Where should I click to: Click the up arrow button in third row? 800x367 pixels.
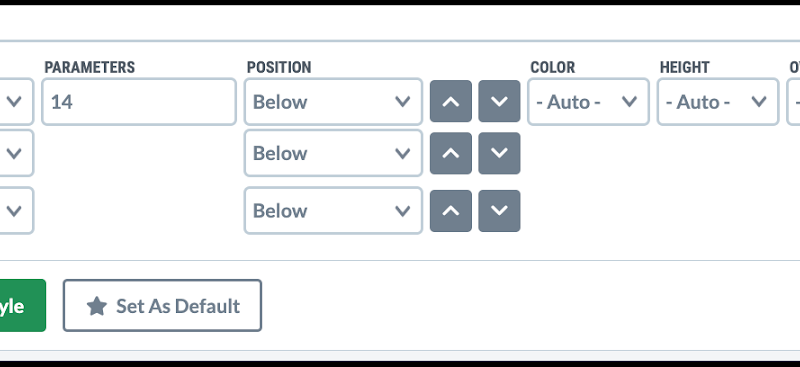click(x=451, y=211)
